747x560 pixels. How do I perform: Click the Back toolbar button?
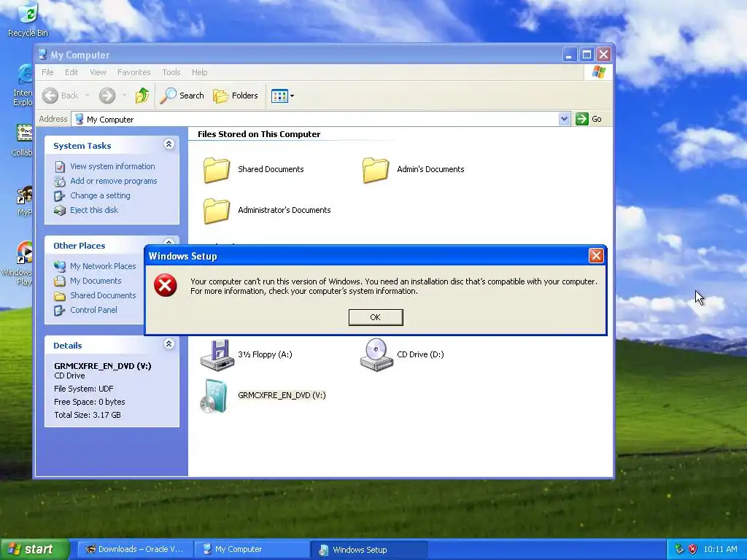tap(61, 96)
